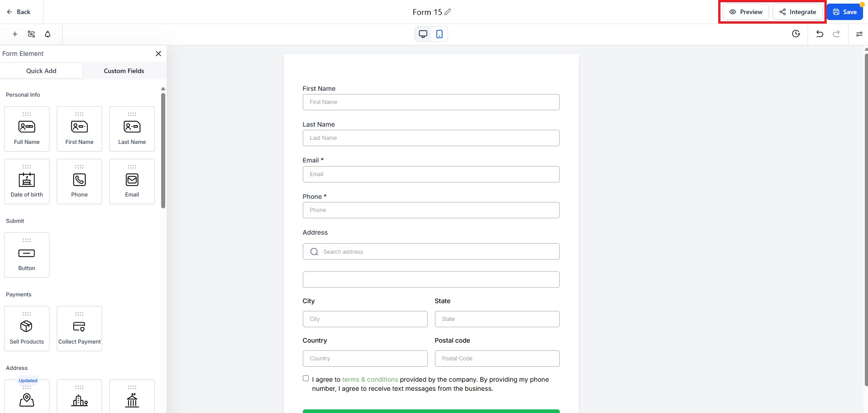Click the redo arrow icon
This screenshot has height=413, width=868.
pos(836,34)
